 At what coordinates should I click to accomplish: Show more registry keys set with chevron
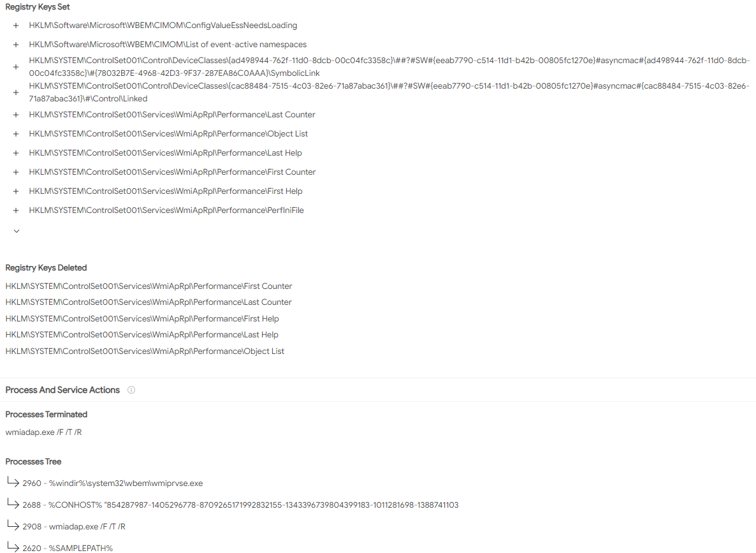[x=17, y=231]
